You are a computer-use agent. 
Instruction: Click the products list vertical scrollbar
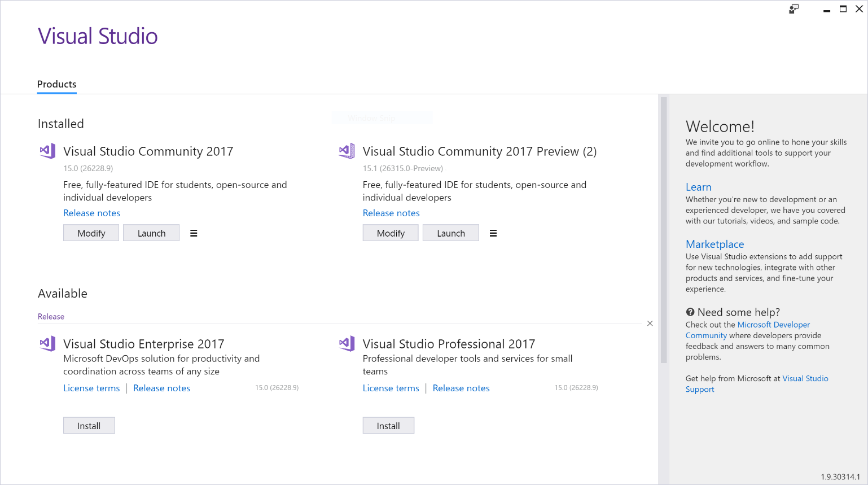664,230
